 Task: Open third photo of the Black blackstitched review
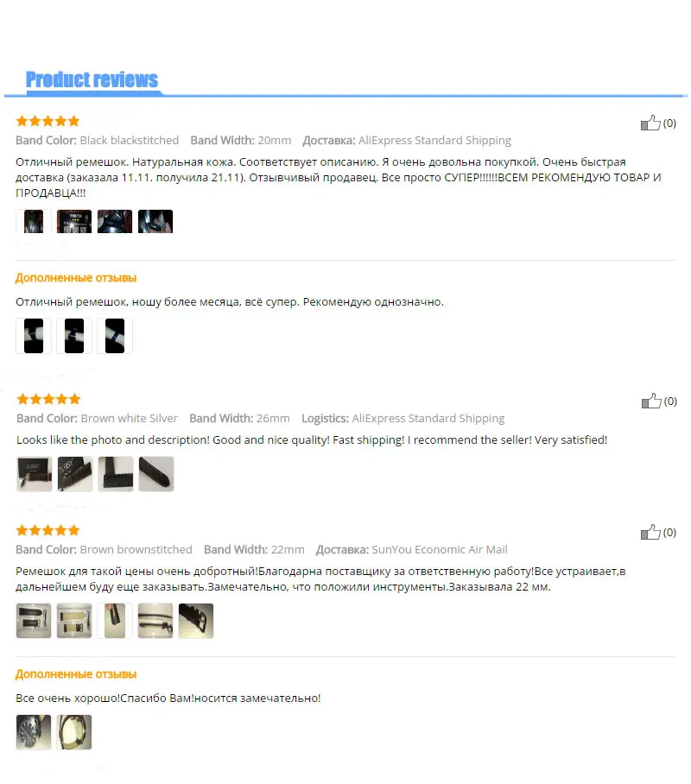[x=115, y=222]
